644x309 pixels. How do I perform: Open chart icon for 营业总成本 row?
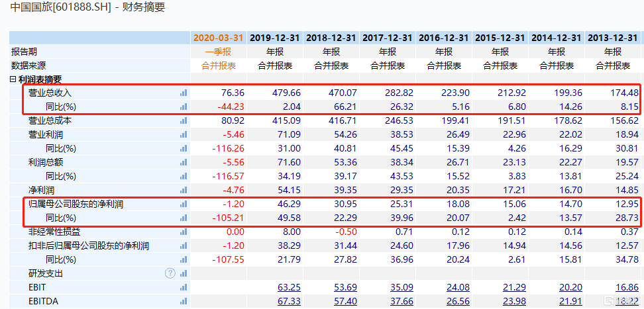coord(183,120)
